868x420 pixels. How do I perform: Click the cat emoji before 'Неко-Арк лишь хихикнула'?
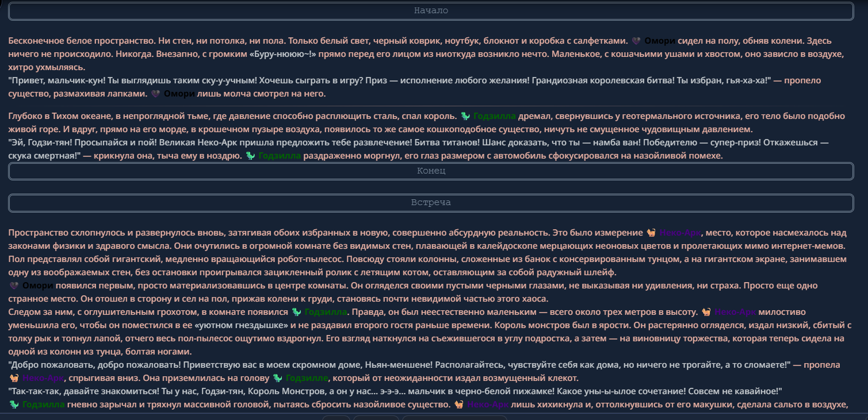459,404
